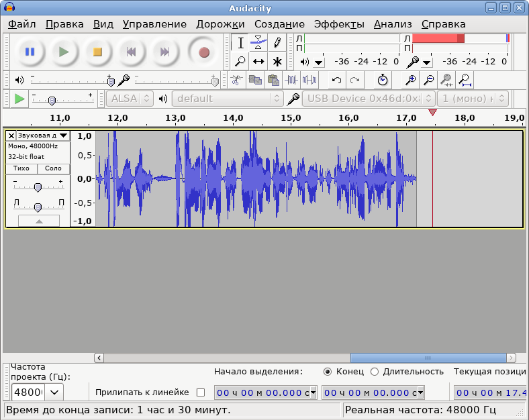
Task: Click the Paste toolbar icon
Action: [x=273, y=81]
